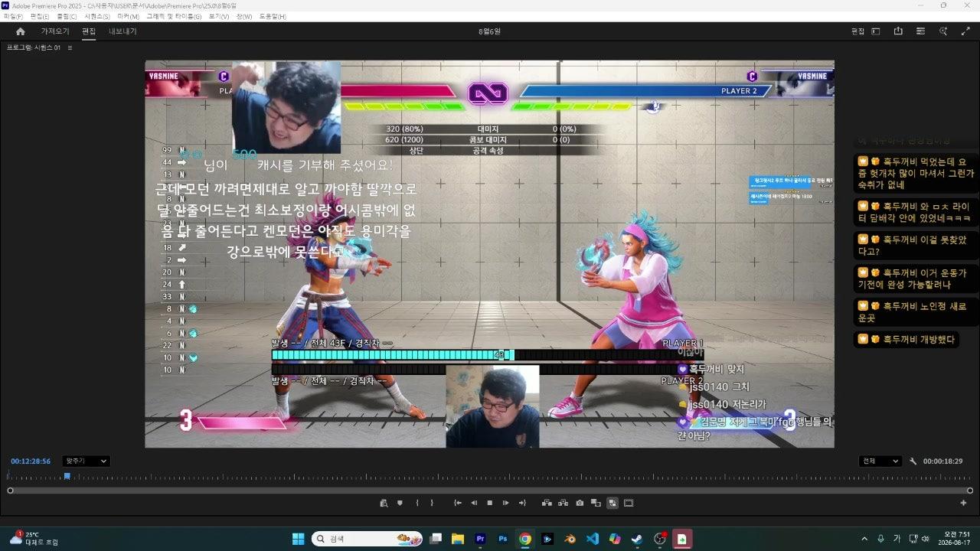Toggle the comparison view icon
Viewport: 980px width, 551px height.
596,503
